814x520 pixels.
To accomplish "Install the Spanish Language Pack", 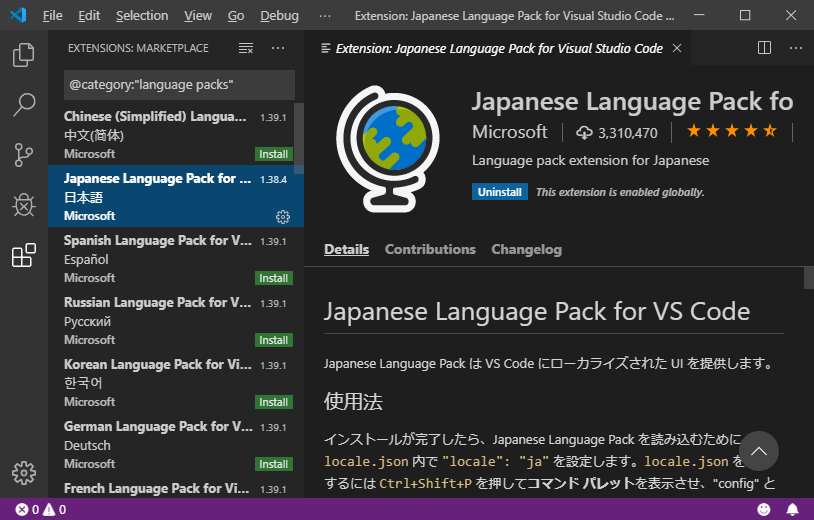I will point(274,278).
